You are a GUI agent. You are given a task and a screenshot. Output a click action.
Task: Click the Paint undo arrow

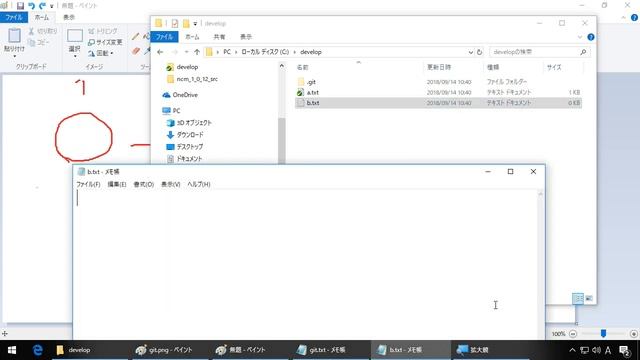click(31, 6)
